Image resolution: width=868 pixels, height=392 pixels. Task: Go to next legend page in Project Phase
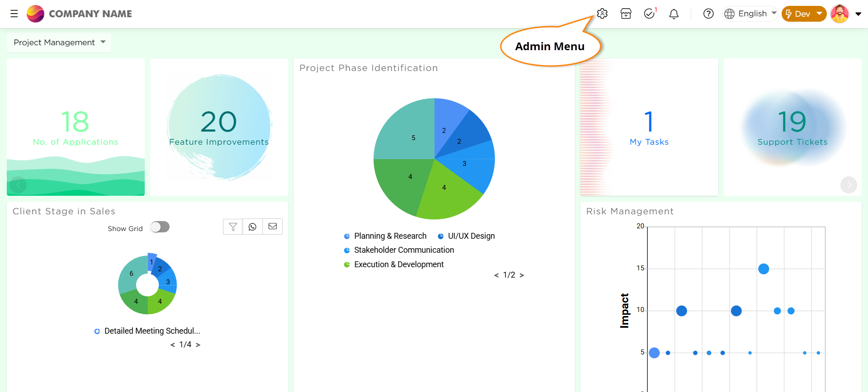pos(522,275)
